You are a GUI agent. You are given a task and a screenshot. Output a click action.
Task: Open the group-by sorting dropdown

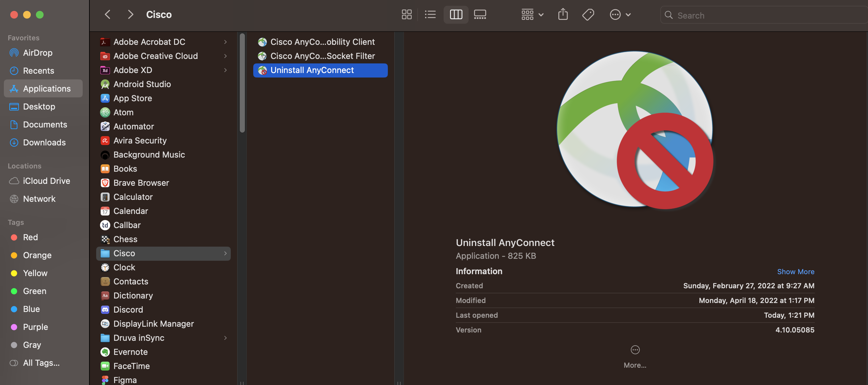pyautogui.click(x=531, y=14)
